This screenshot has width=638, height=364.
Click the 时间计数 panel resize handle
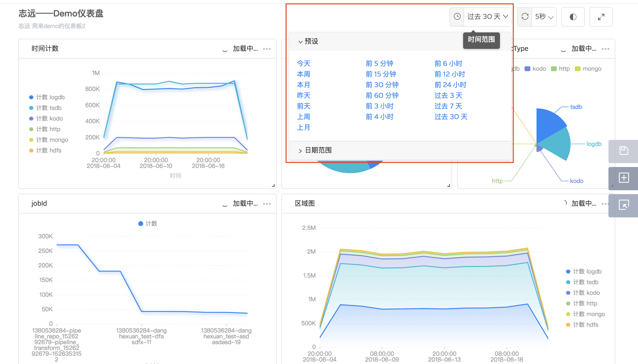coord(273,185)
